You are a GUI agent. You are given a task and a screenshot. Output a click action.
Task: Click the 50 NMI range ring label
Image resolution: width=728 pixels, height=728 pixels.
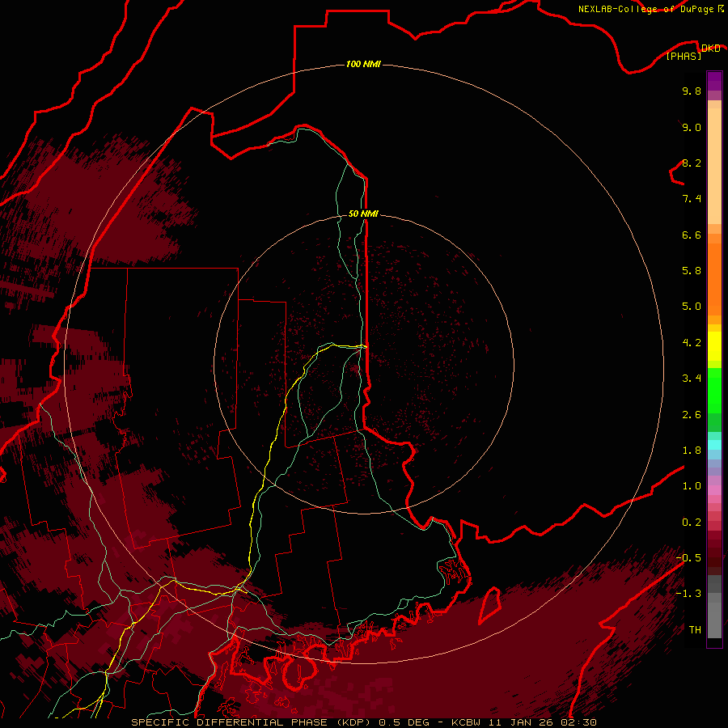(363, 214)
